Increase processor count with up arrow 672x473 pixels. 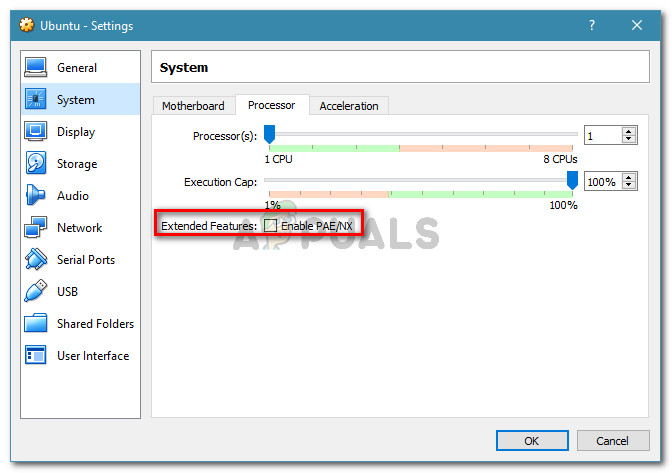click(x=628, y=132)
